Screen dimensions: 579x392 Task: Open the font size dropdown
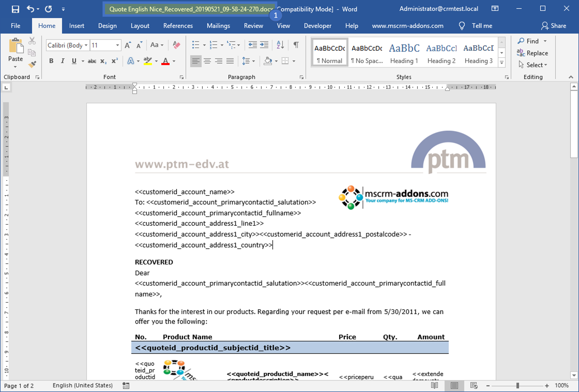pyautogui.click(x=118, y=45)
